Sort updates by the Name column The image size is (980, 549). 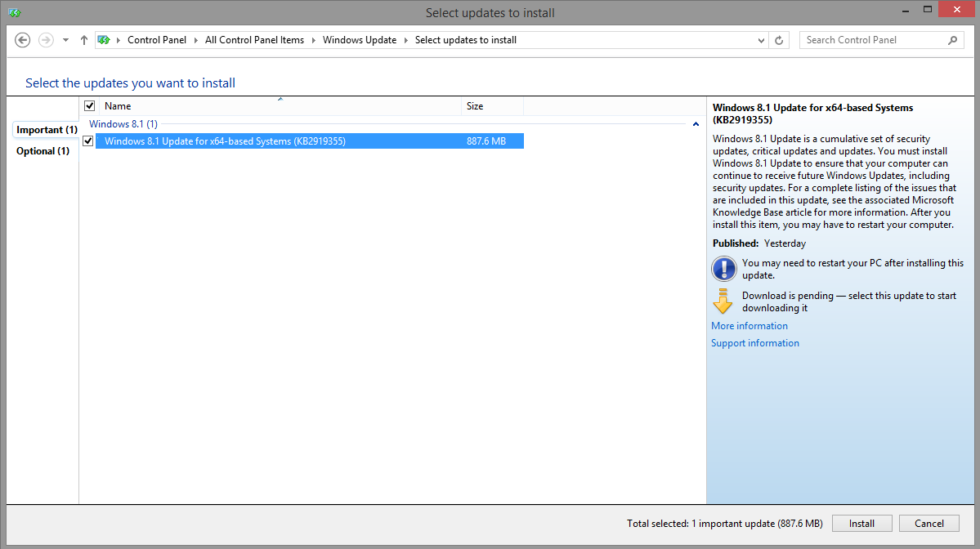(x=280, y=106)
